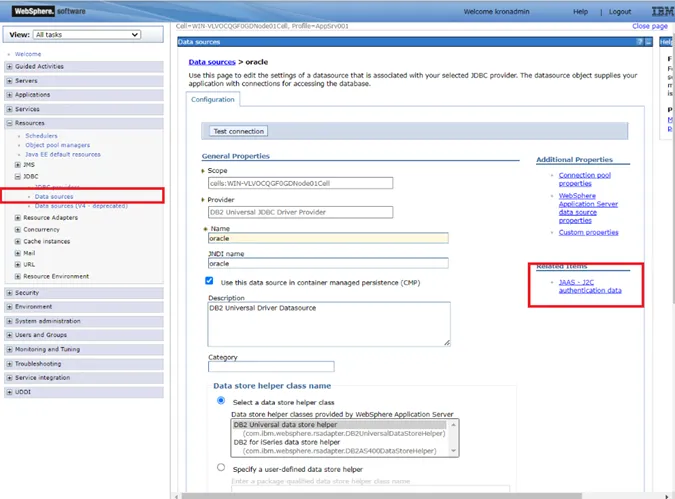Select 'Select a data store helper class' radio
Viewport: 675px width, 499px height.
221,401
